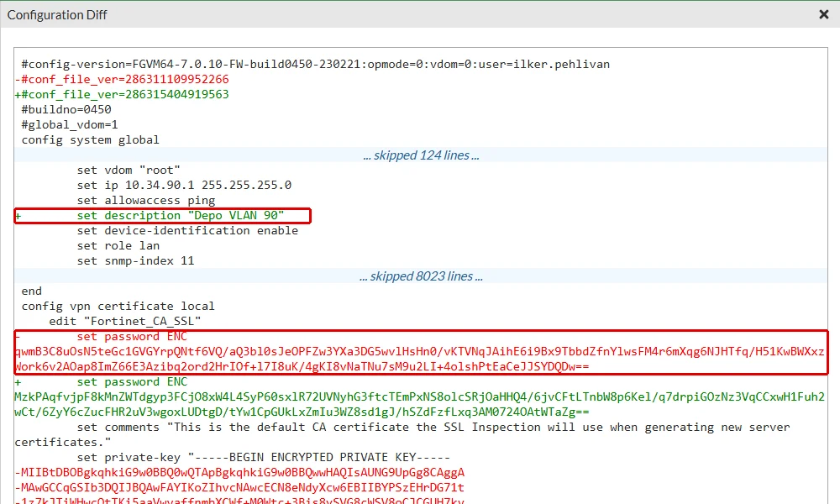Select removed conf_file_ver=286311109952266 line
840x504 pixels.
point(122,79)
